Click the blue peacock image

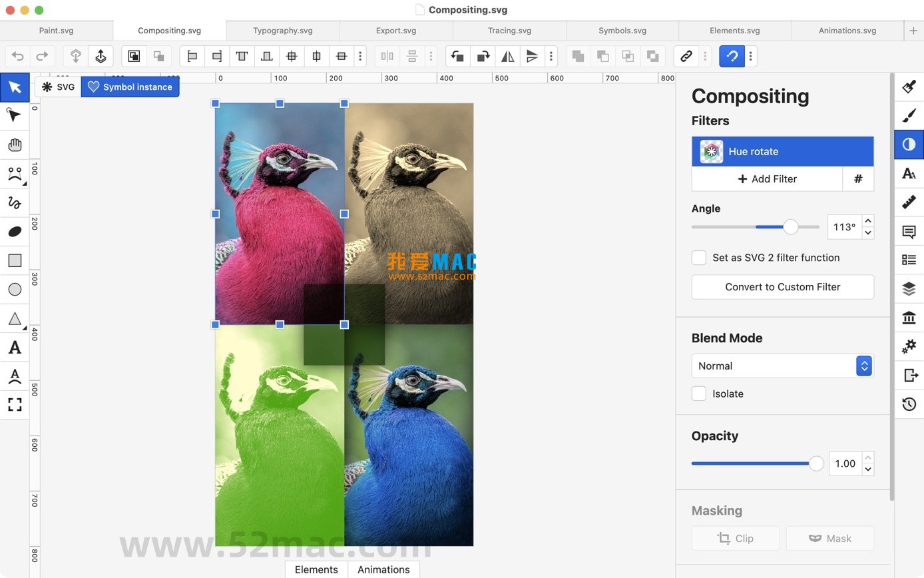click(409, 435)
